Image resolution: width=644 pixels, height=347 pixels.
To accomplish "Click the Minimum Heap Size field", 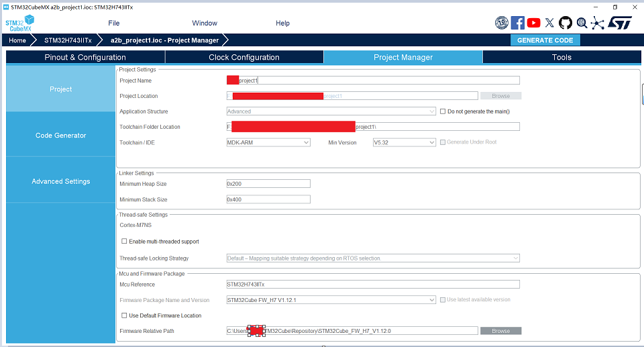I will coord(268,184).
